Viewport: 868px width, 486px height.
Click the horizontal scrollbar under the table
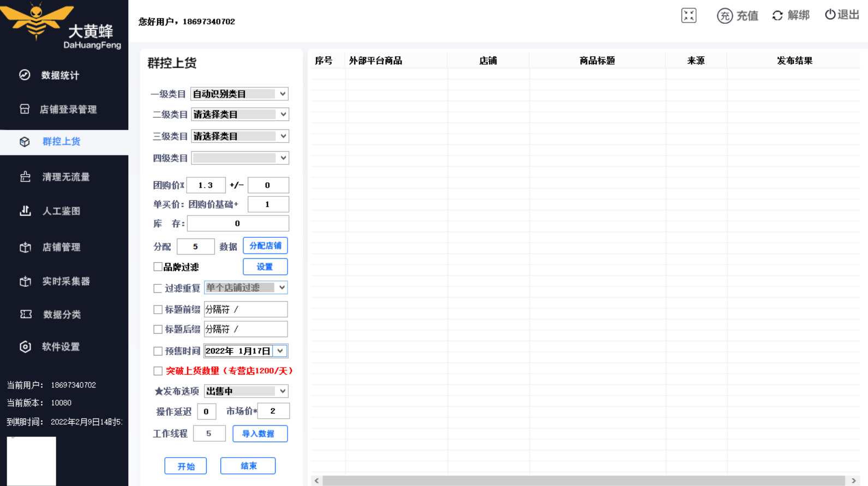click(583, 481)
